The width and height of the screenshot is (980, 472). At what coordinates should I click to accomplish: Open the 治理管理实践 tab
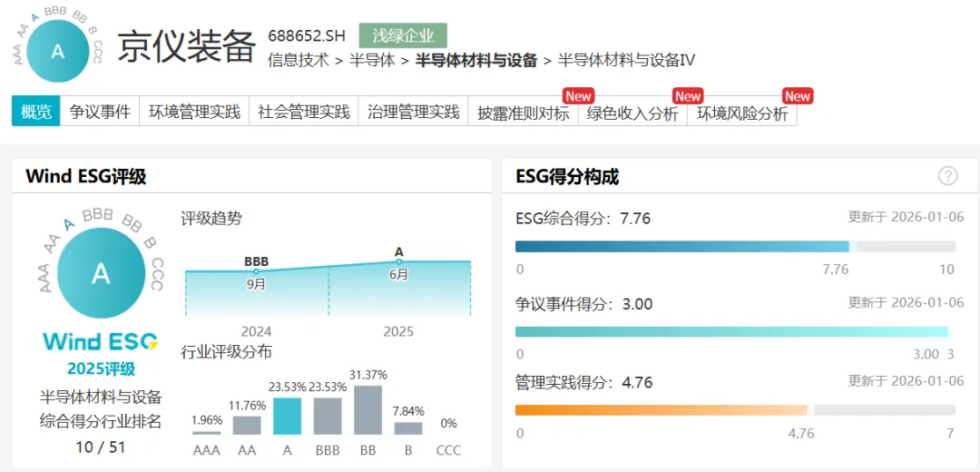pyautogui.click(x=413, y=112)
